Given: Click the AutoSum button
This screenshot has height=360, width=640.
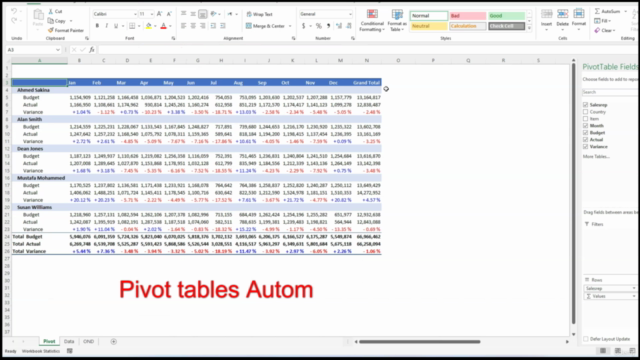Looking at the screenshot, I should click(x=610, y=11).
